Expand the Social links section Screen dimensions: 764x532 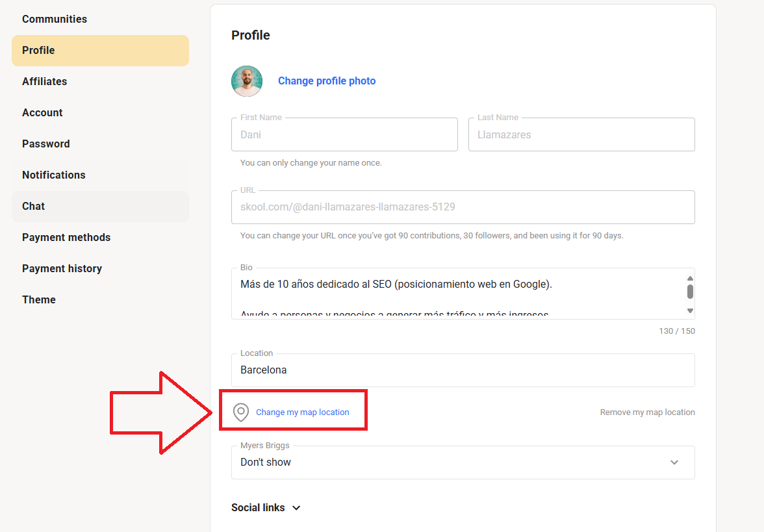pos(266,508)
